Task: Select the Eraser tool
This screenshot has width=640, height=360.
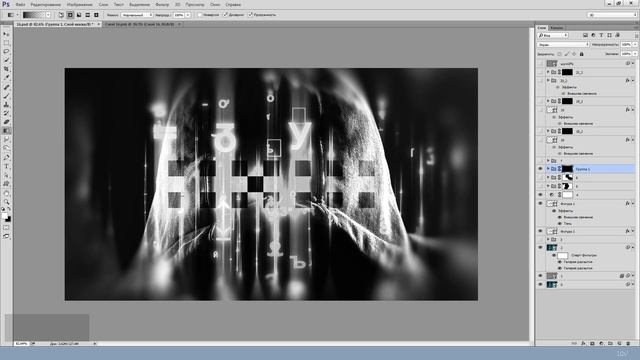Action: tap(6, 122)
